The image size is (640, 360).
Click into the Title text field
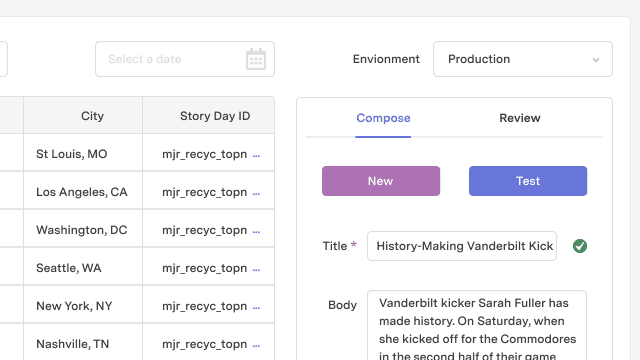[462, 246]
